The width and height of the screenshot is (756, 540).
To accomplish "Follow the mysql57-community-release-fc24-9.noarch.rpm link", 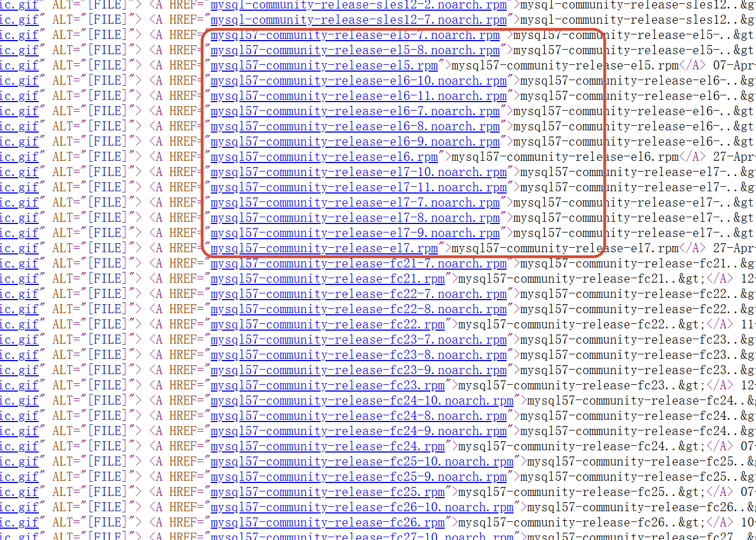I will 359,431.
